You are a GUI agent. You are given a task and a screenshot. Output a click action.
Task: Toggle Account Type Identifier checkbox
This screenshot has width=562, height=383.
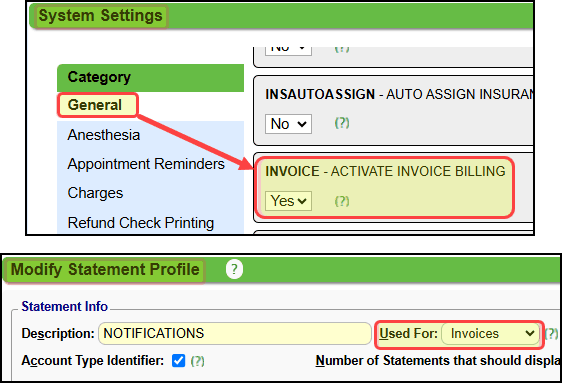click(x=178, y=361)
